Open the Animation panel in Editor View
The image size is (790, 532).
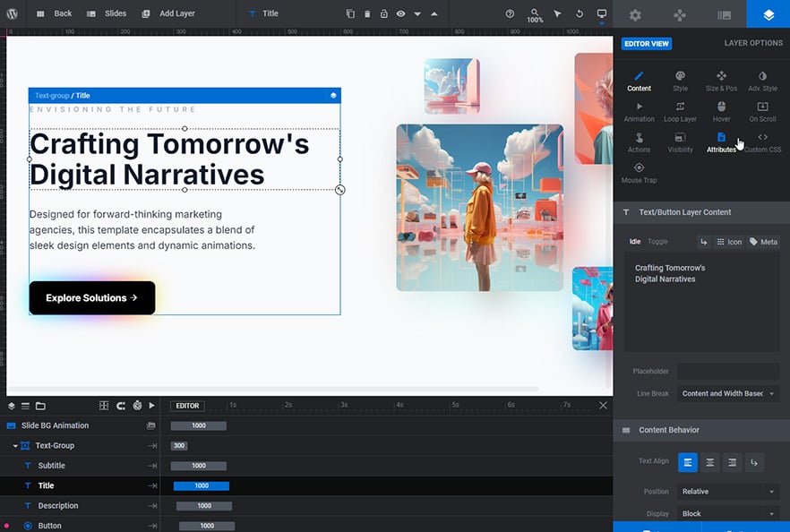coord(639,112)
